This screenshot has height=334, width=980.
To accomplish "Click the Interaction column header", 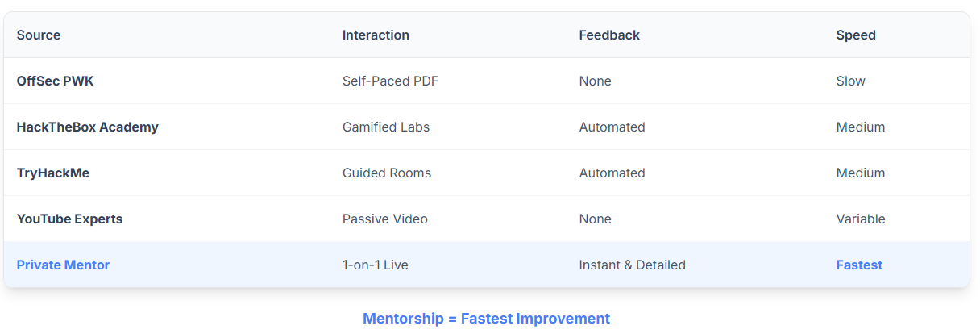I will (376, 35).
